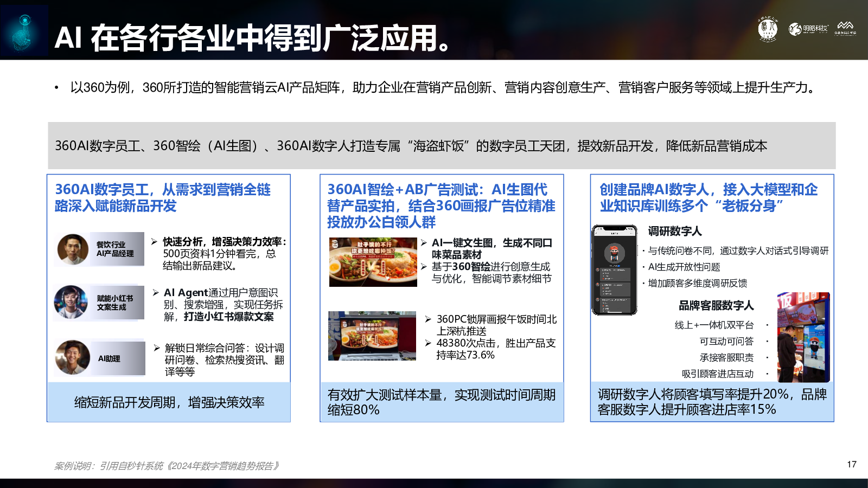Click the AI助理 label
This screenshot has height=488, width=868.
109,358
